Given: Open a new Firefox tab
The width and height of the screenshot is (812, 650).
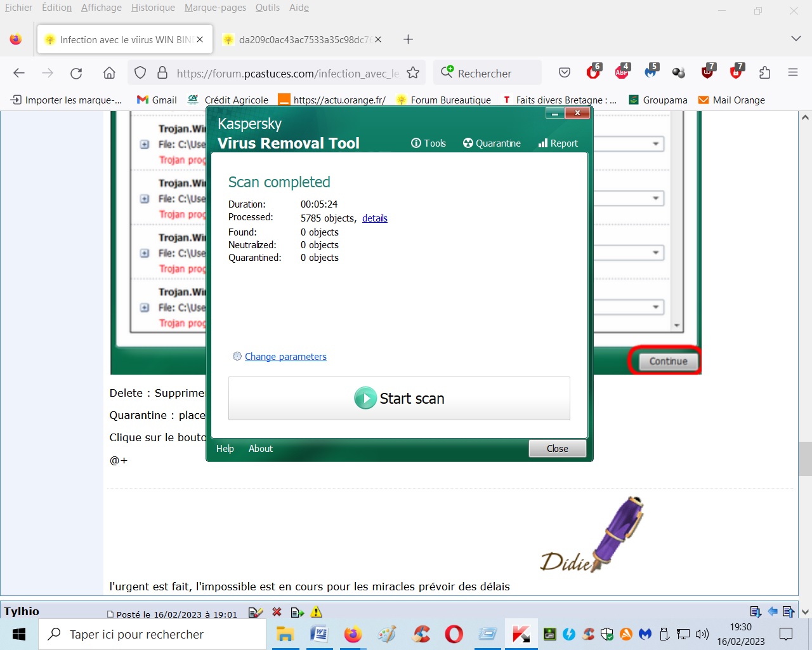Looking at the screenshot, I should coord(408,39).
